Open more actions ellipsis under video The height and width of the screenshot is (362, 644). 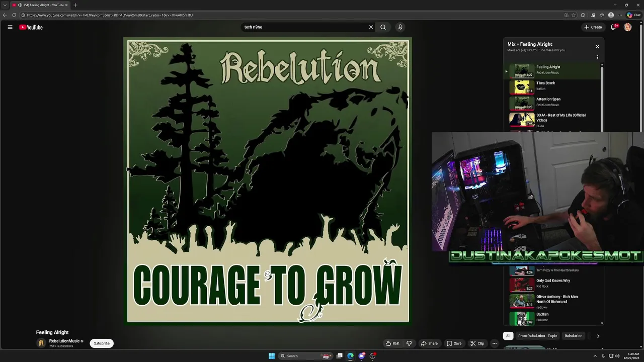(494, 343)
